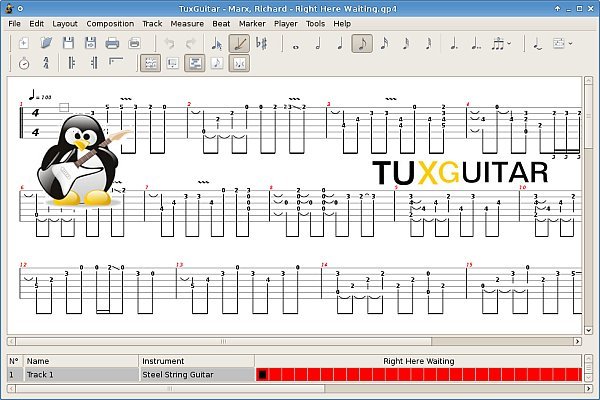
Task: Expand the chord options arrow
Action: pyautogui.click(x=571, y=43)
